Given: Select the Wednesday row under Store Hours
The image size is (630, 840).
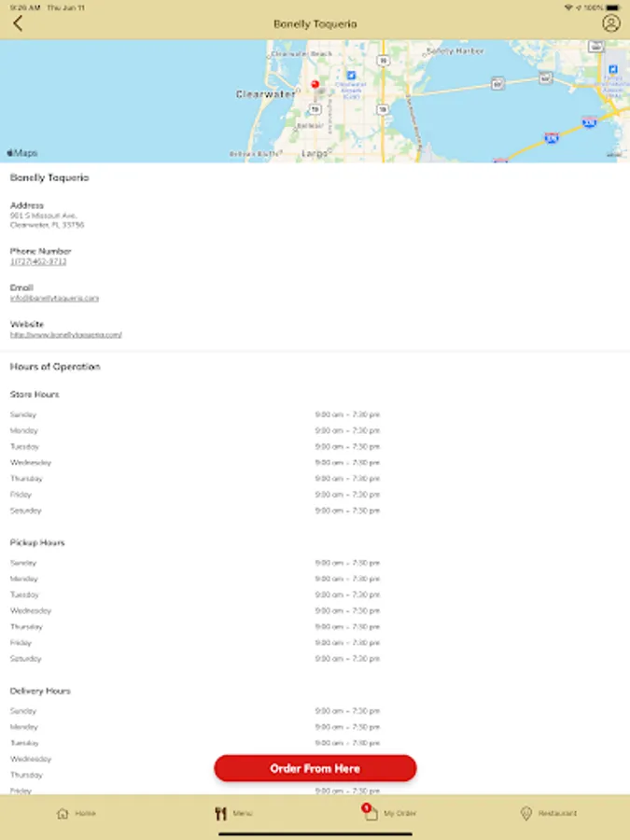Looking at the screenshot, I should click(195, 463).
